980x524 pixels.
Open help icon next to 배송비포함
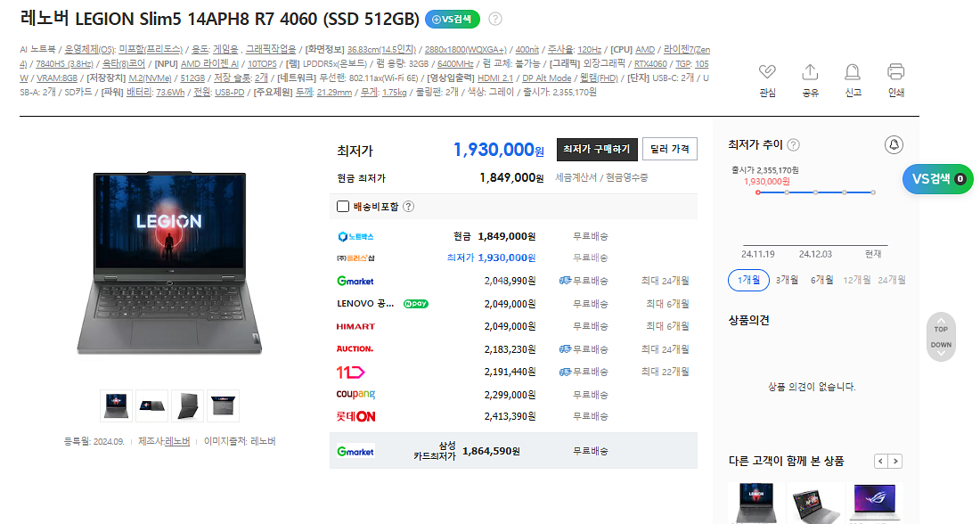coord(408,207)
